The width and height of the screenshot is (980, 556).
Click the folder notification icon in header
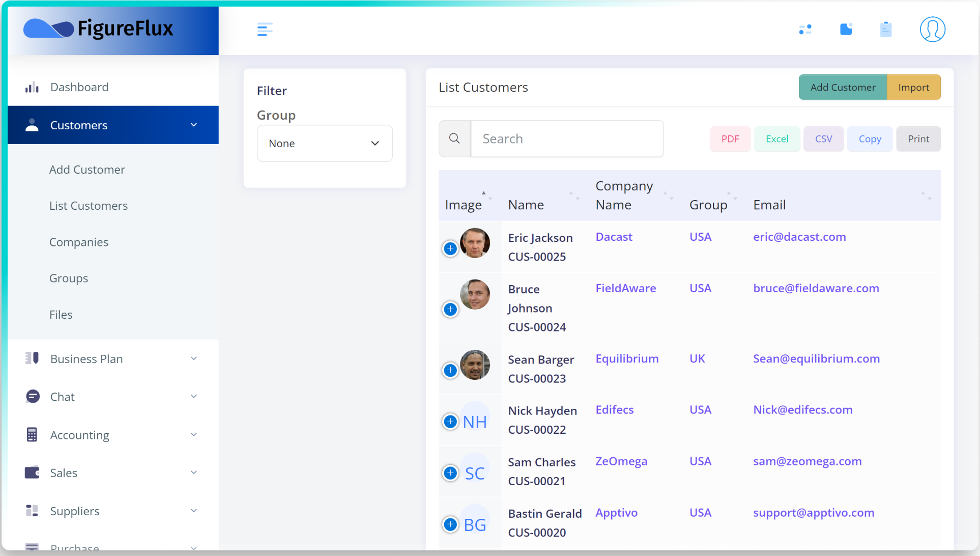[846, 30]
